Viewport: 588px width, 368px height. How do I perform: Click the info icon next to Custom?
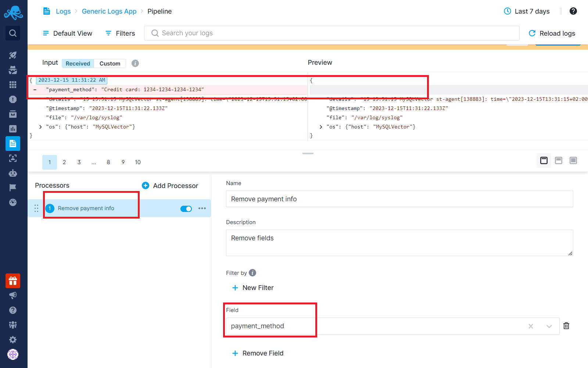pyautogui.click(x=135, y=63)
